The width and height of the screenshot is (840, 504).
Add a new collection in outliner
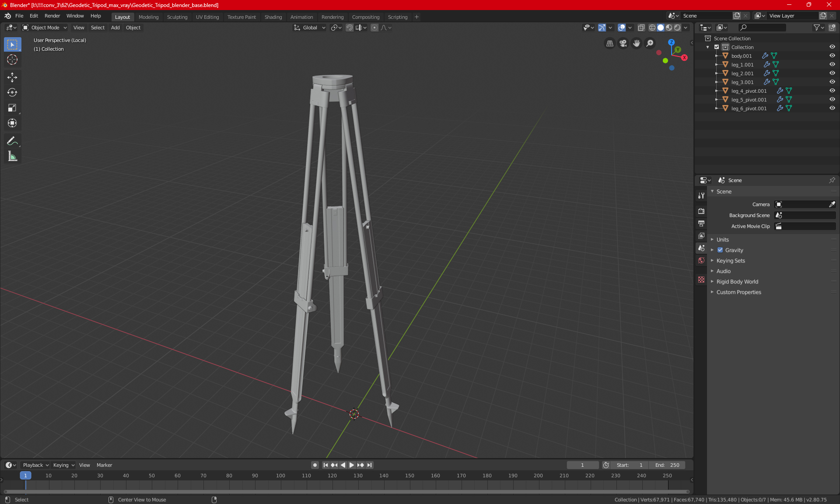(x=832, y=28)
